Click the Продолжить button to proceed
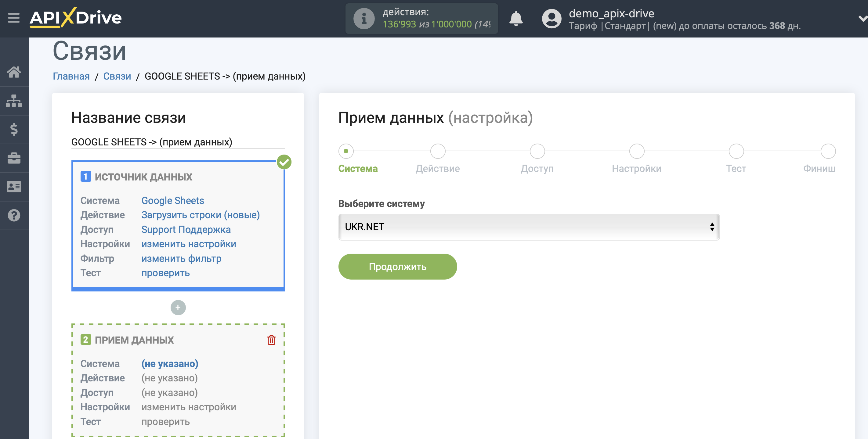 (x=398, y=266)
